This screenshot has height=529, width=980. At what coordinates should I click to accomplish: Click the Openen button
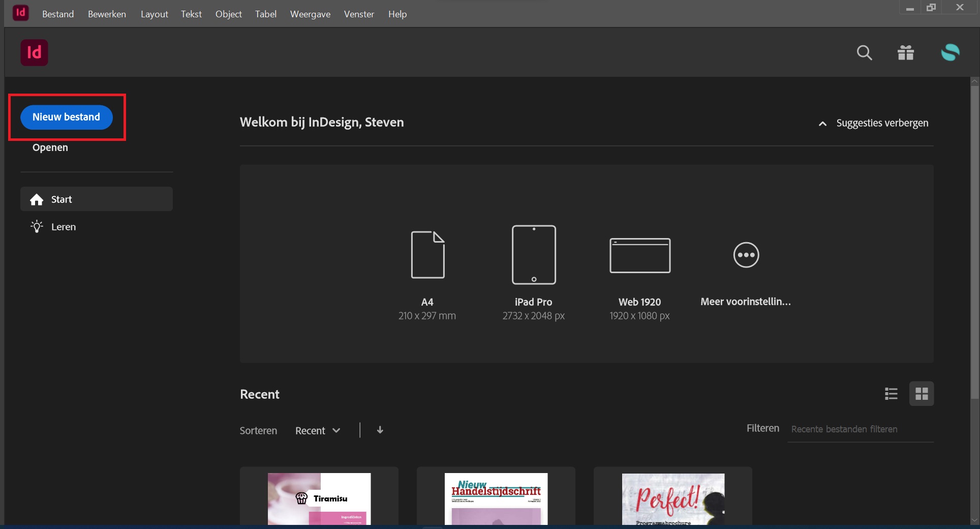point(50,148)
